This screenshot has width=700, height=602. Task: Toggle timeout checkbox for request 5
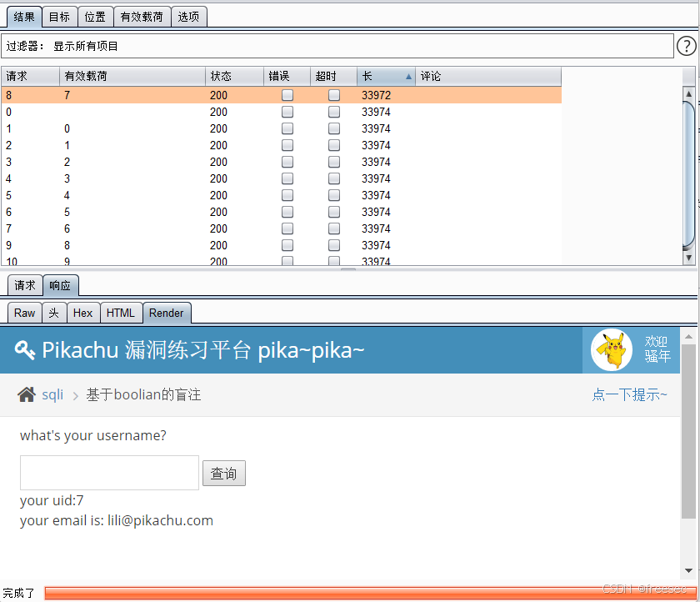click(334, 195)
